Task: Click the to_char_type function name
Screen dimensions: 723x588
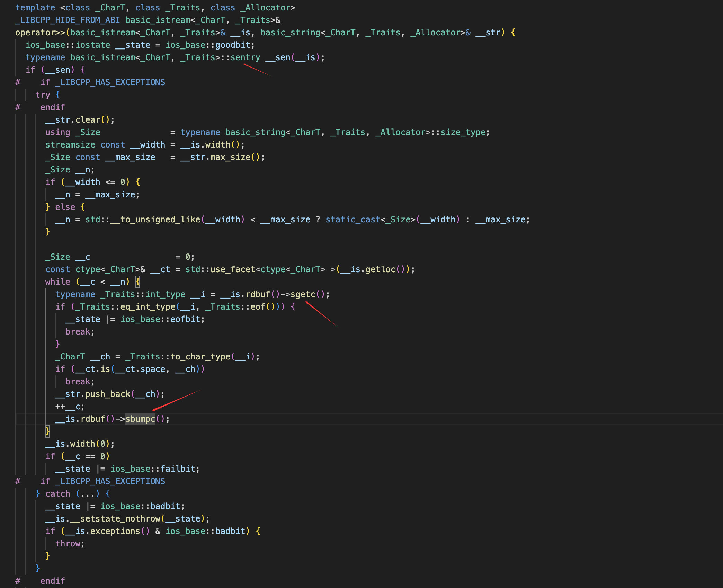Action: pyautogui.click(x=200, y=357)
